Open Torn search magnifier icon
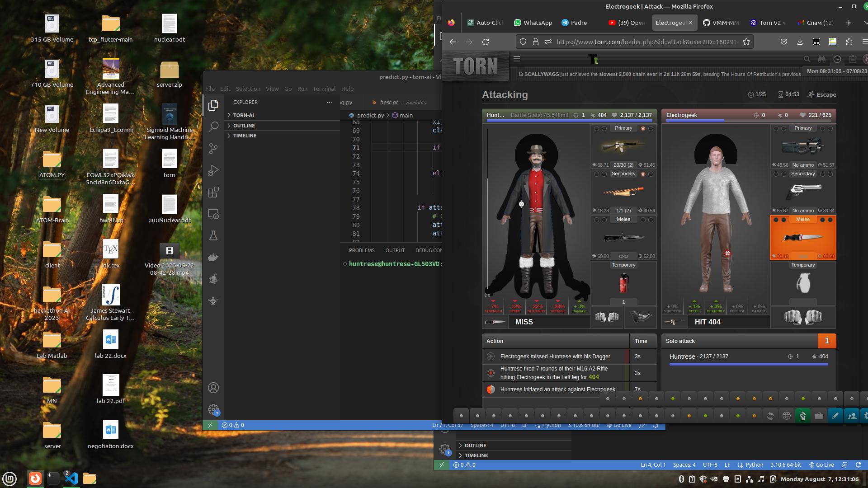Image resolution: width=868 pixels, height=488 pixels. [x=807, y=59]
